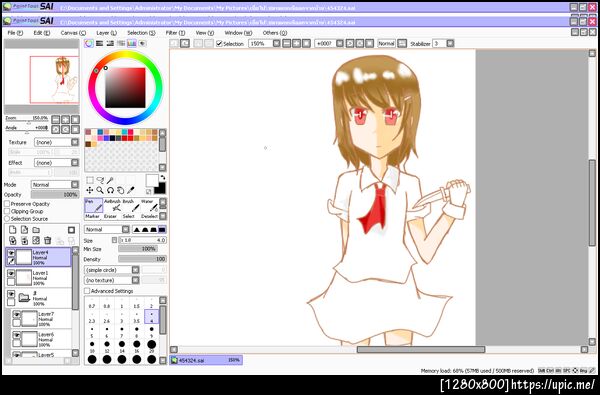Image resolution: width=600 pixels, height=395 pixels.
Task: Create a new layer set folder
Action: [x=36, y=230]
